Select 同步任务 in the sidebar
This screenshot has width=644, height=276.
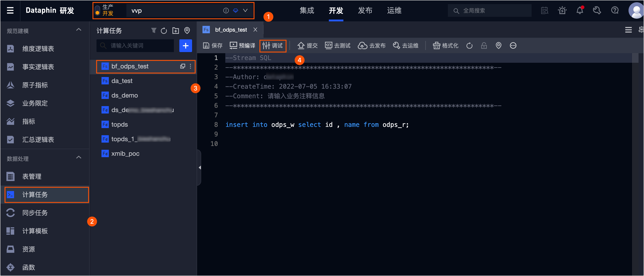(x=35, y=213)
